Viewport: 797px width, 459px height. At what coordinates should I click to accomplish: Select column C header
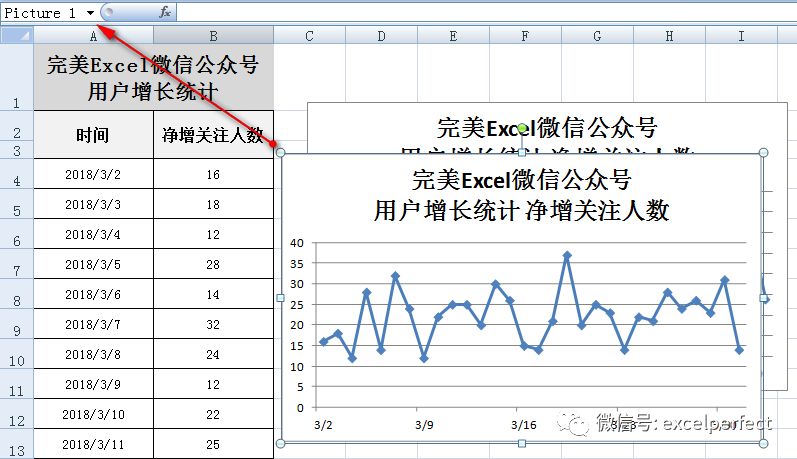coord(309,36)
